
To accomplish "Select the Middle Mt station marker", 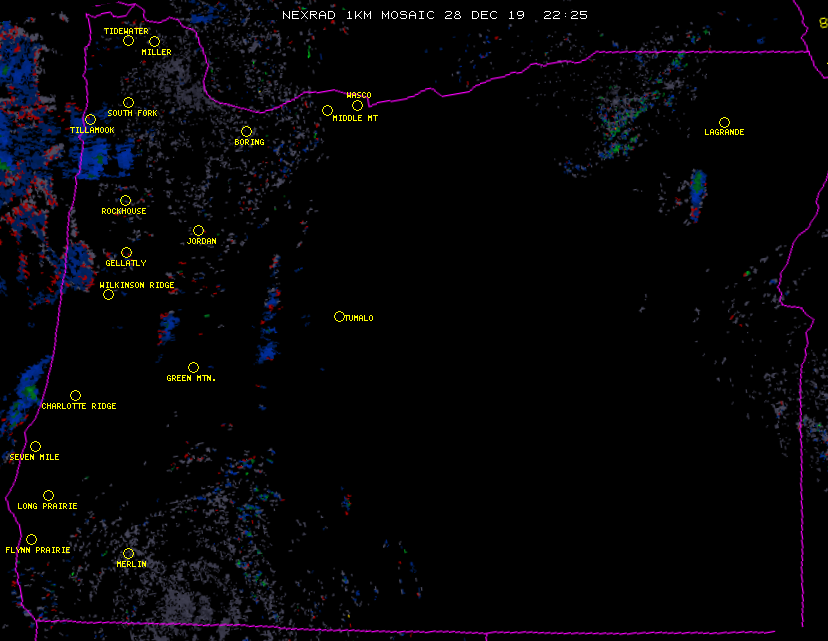I will point(327,111).
